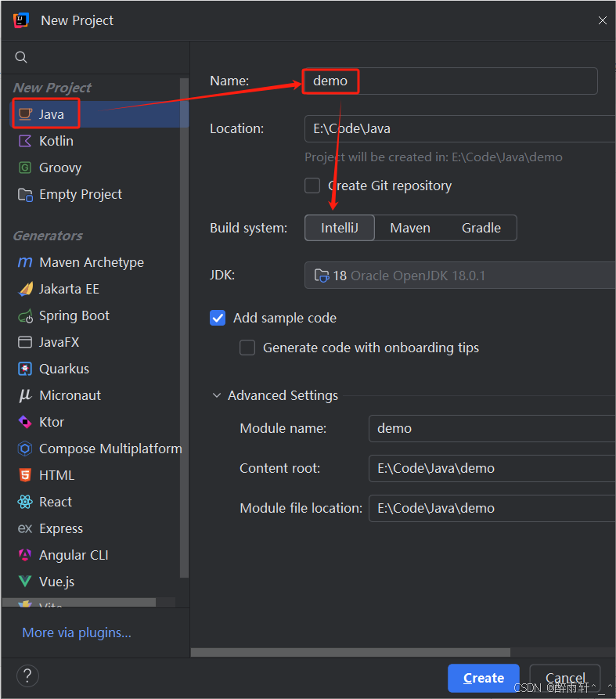Click the IntelliJ IDEA logo in title bar

[21, 20]
